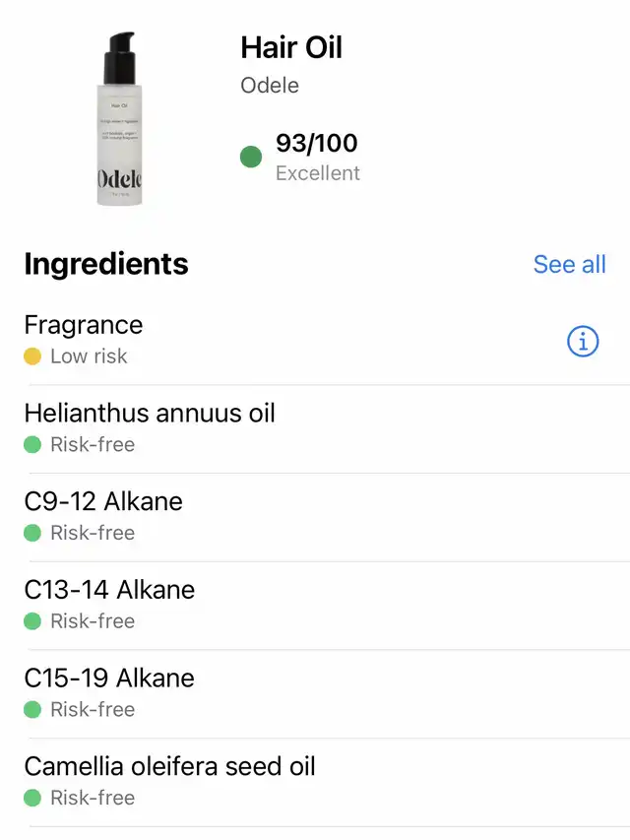Click C13-14 Alkane green risk dot
Viewport: 630px width, 840px height.
coord(32,621)
